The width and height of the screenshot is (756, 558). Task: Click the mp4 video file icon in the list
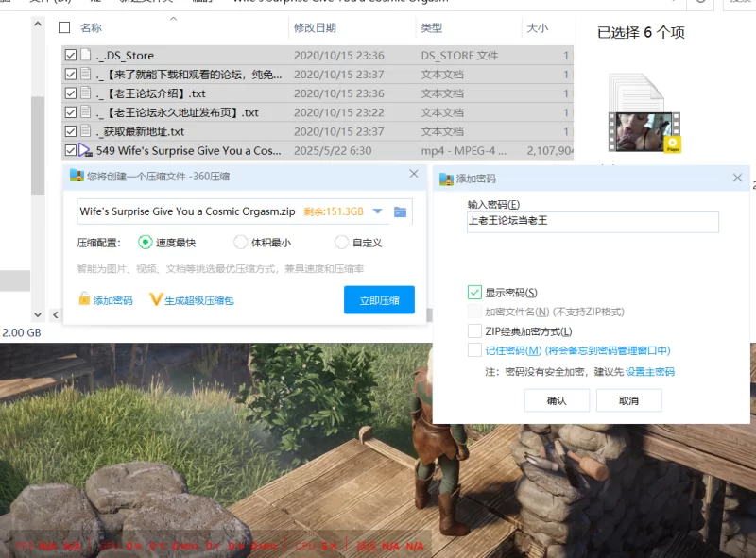click(85, 150)
